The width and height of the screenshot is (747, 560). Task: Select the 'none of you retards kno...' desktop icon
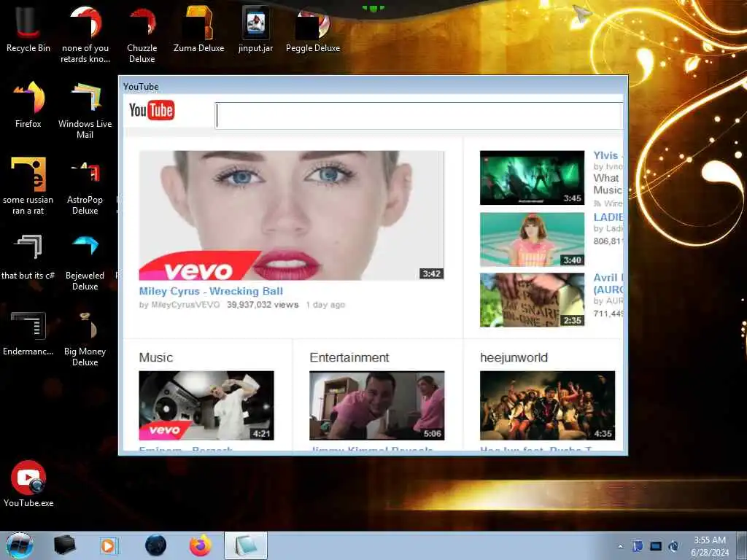pyautogui.click(x=85, y=34)
